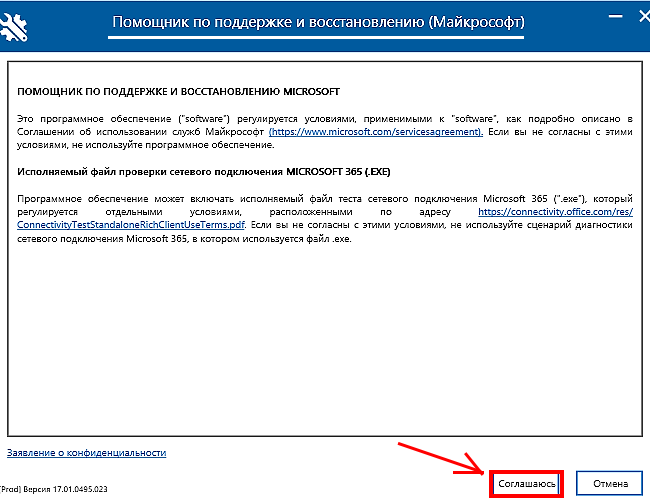Click the heading ПОМОЩНИК ПО ПОДДЕРЖКЕ И ВОССТАНОВЛЕНИЮ MICROSOFT

[179, 92]
